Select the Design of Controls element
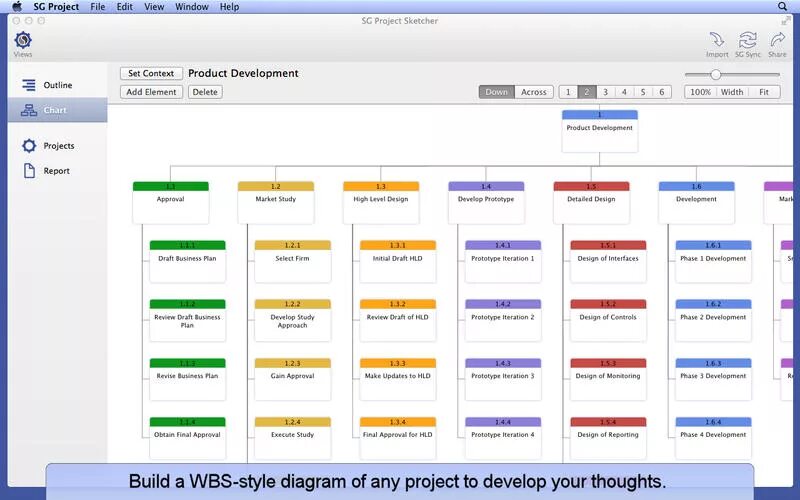The width and height of the screenshot is (800, 500). click(x=608, y=320)
